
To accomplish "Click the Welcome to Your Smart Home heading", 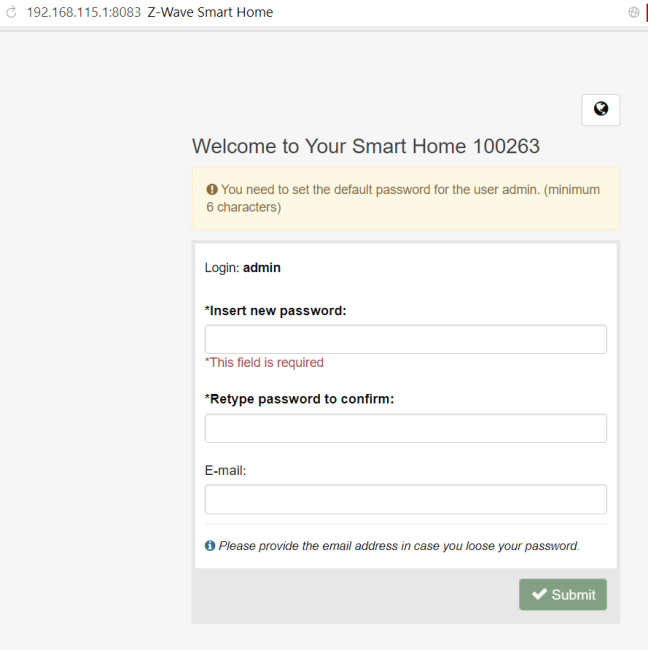I will pos(365,146).
